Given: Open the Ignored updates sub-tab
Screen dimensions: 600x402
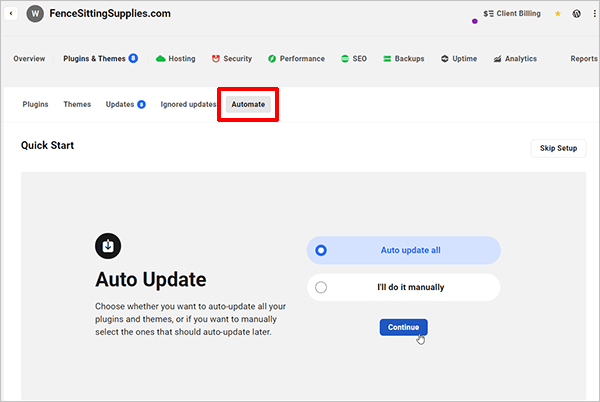Looking at the screenshot, I should pos(188,104).
